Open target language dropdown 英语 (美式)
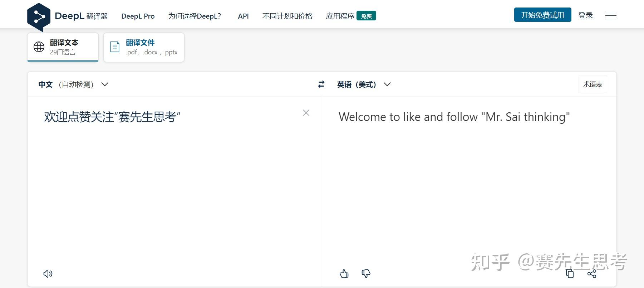Viewport: 644px width, 288px height. click(x=364, y=84)
